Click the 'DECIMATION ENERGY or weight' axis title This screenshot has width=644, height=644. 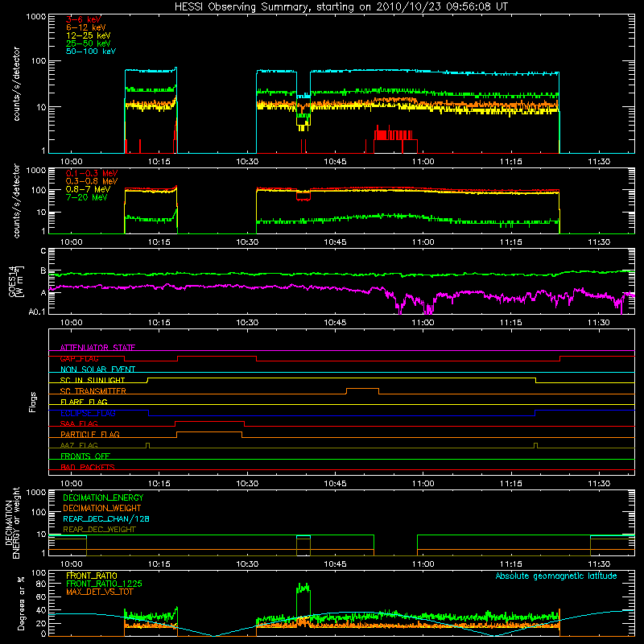(x=12, y=522)
